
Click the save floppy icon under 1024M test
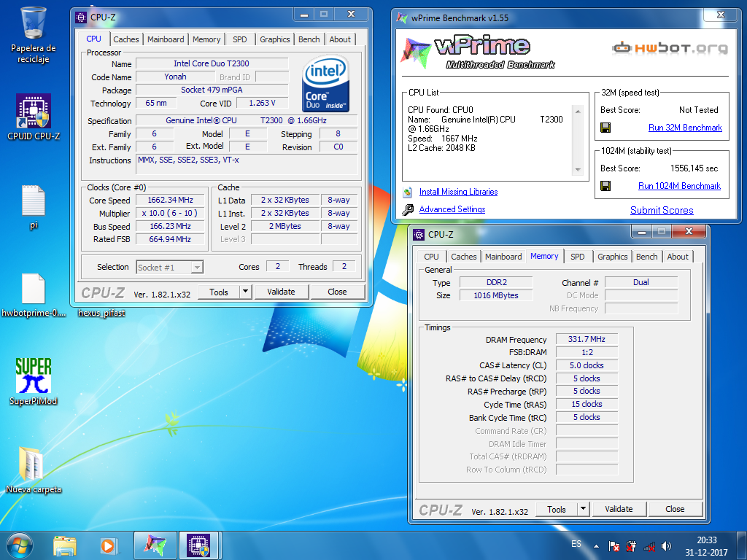[x=605, y=186]
